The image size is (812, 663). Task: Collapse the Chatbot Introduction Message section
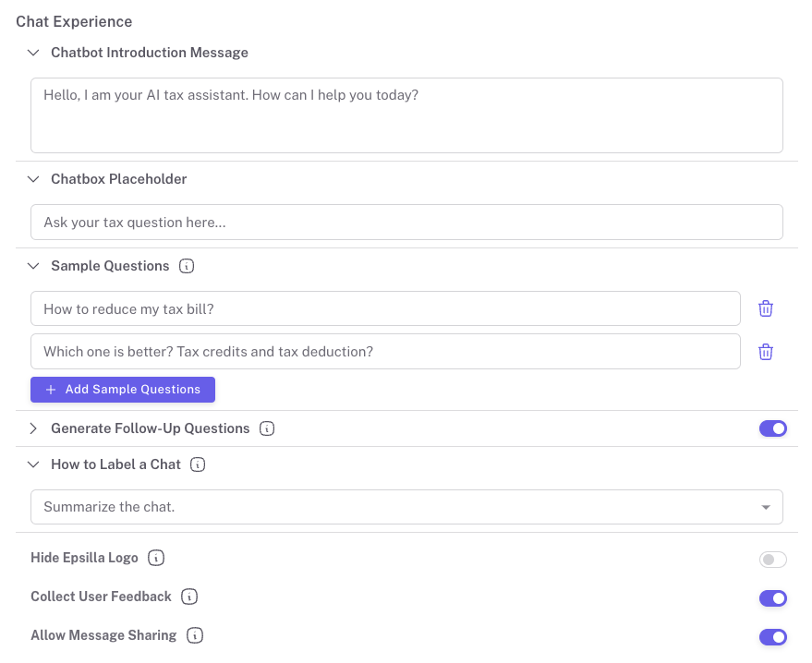(x=34, y=53)
